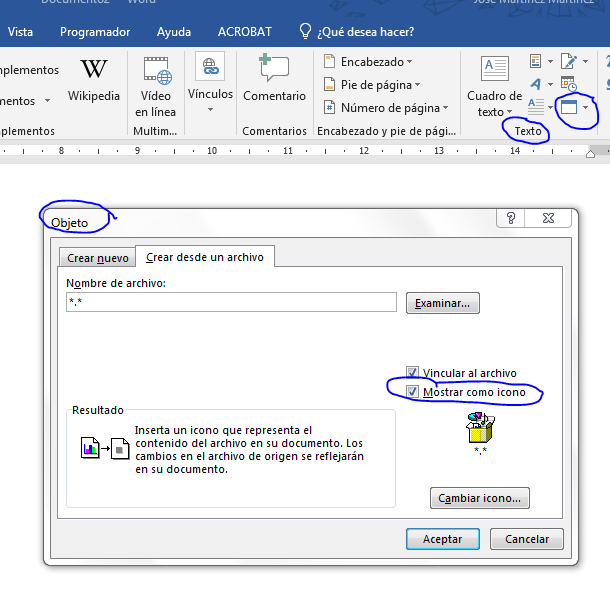Click the Objeto dialog title
The height and width of the screenshot is (602, 610).
tap(69, 223)
